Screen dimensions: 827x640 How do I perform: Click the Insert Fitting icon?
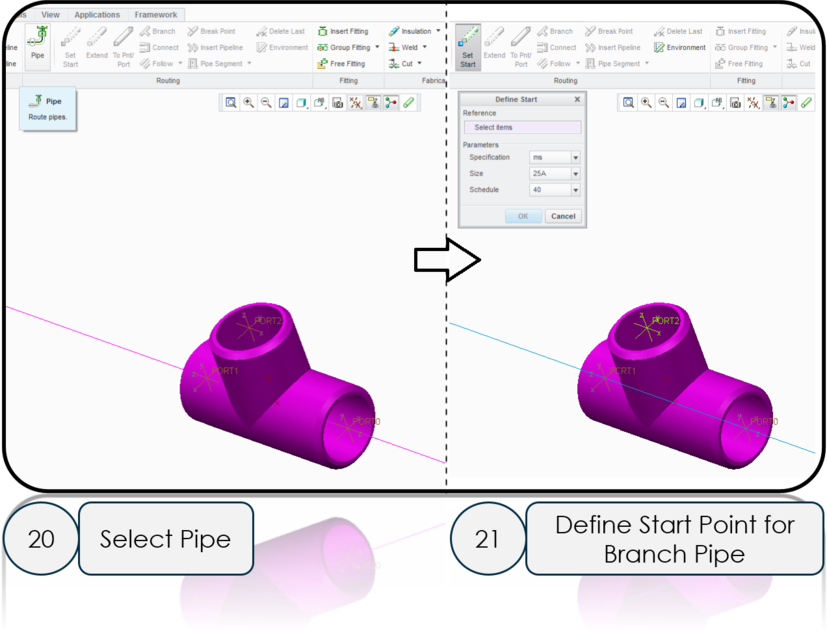(343, 31)
